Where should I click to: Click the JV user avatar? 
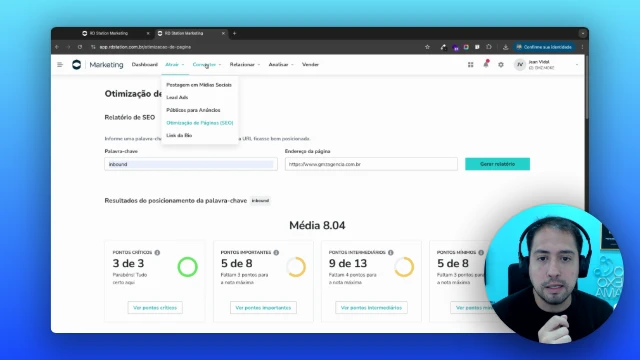click(x=520, y=64)
